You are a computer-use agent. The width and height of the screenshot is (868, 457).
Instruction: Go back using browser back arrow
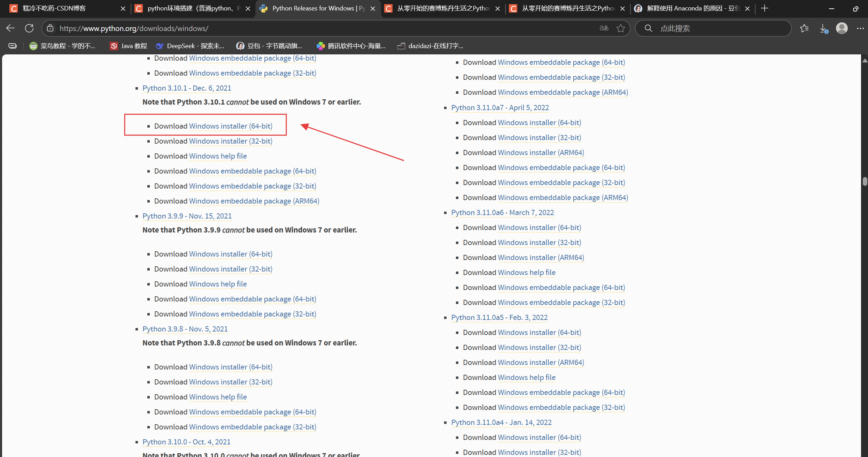(10, 28)
